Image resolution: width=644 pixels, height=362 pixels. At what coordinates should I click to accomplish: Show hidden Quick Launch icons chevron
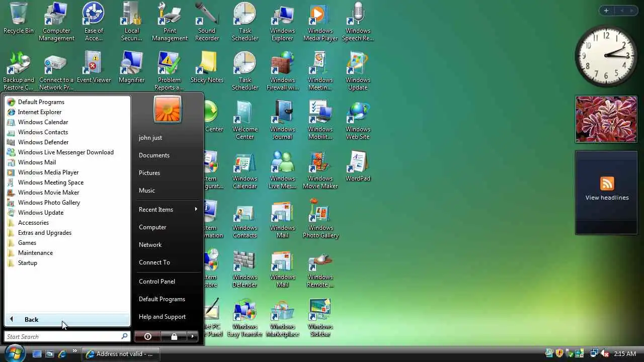[x=75, y=351]
